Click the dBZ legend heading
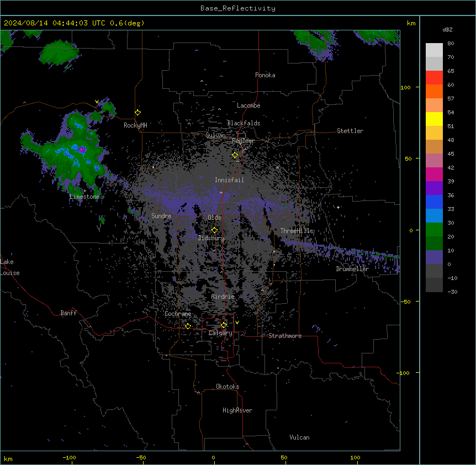The image size is (476, 465). (447, 29)
